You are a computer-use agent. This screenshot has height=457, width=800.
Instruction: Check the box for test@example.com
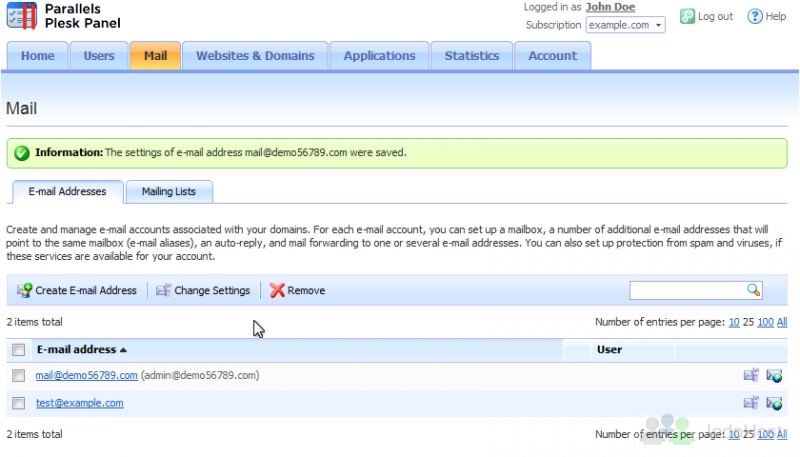click(x=18, y=403)
